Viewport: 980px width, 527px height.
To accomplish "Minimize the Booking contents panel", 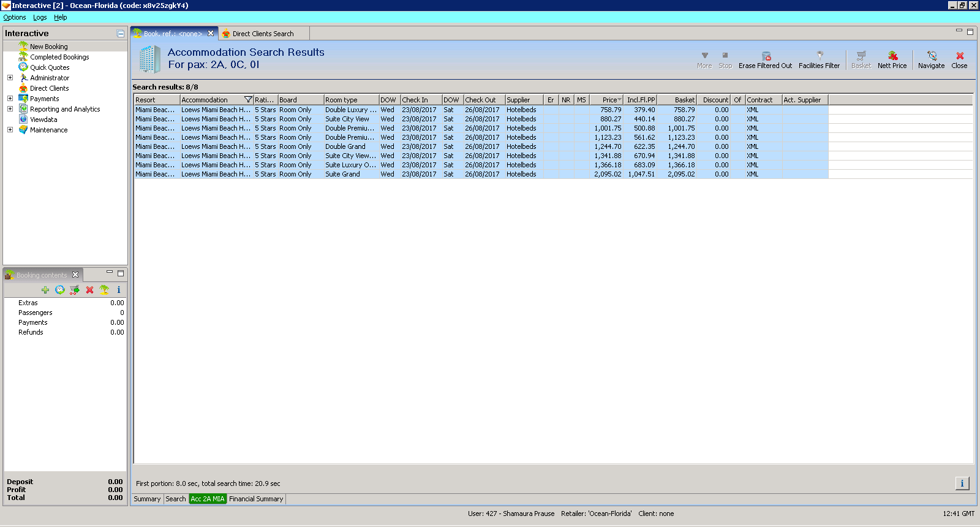I will click(x=110, y=273).
